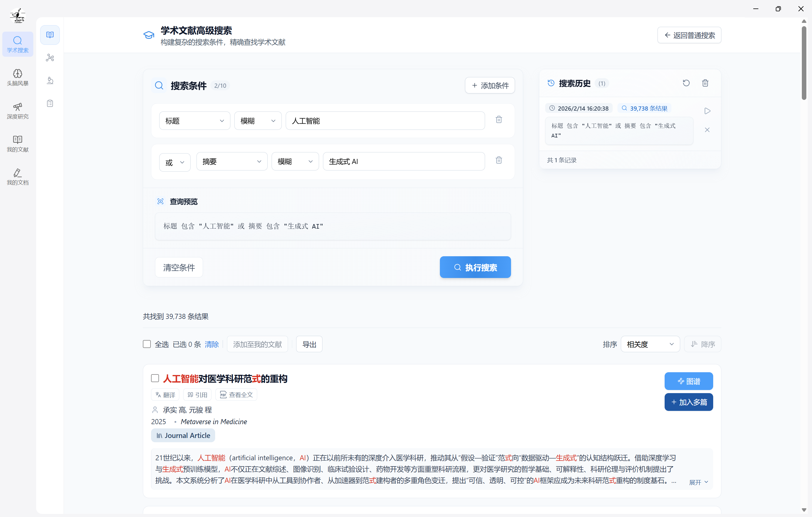This screenshot has height=517, width=812.
Task: Open 我的文献 in the sidebar
Action: pyautogui.click(x=18, y=144)
